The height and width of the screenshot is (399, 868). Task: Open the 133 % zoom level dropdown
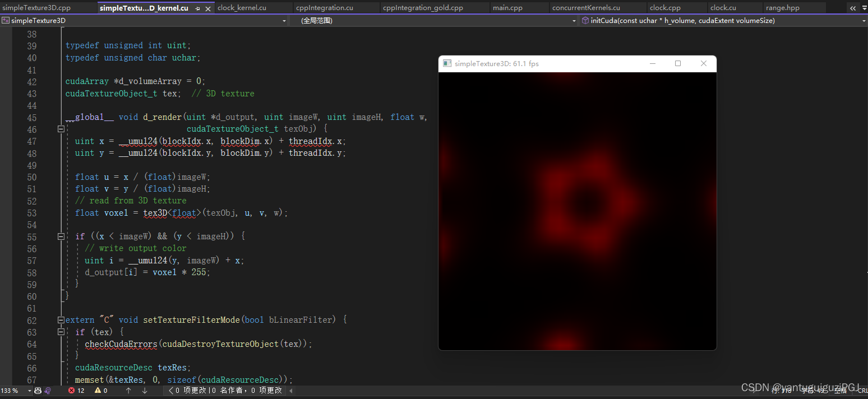pyautogui.click(x=16, y=391)
